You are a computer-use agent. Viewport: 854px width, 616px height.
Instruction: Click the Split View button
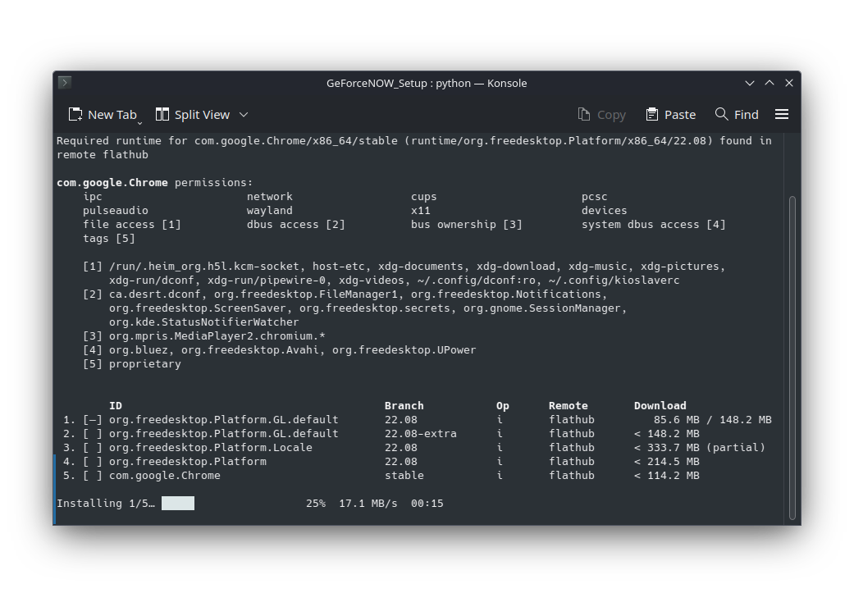tap(193, 114)
